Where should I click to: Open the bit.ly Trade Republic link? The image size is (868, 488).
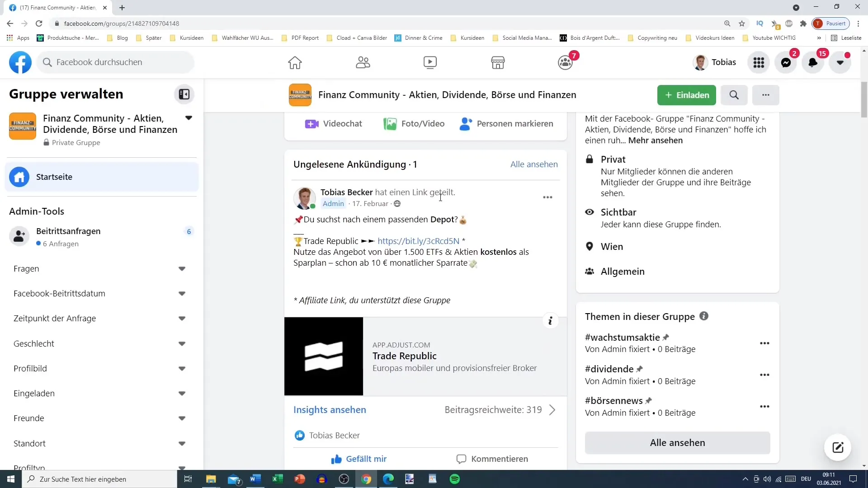[x=418, y=241]
